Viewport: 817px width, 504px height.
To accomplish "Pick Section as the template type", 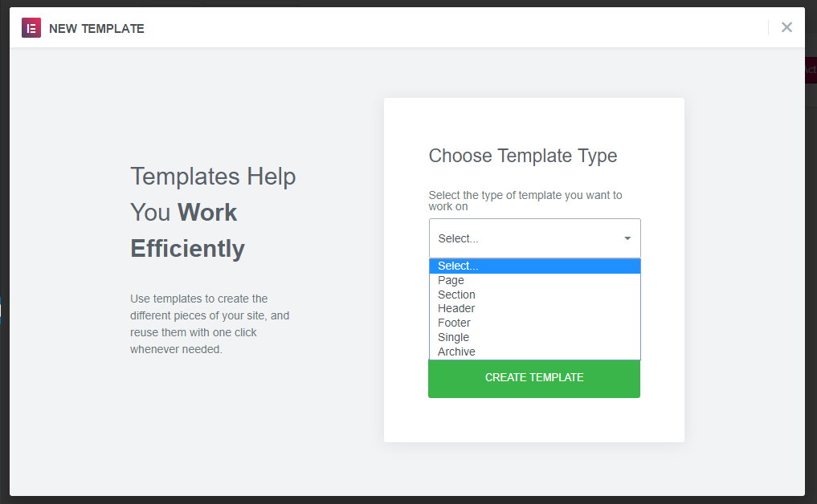I will [x=456, y=295].
